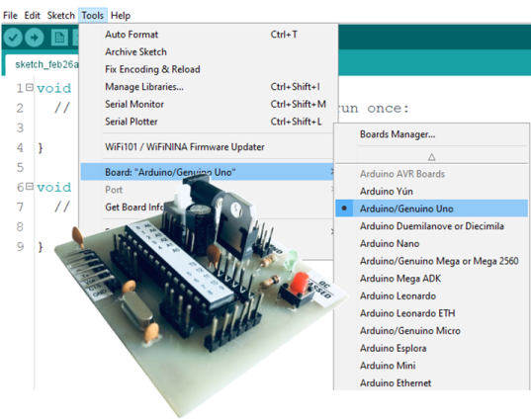Viewport: 531px width, 420px height.
Task: Click the Verify checkmark toolbar icon
Action: (x=13, y=37)
